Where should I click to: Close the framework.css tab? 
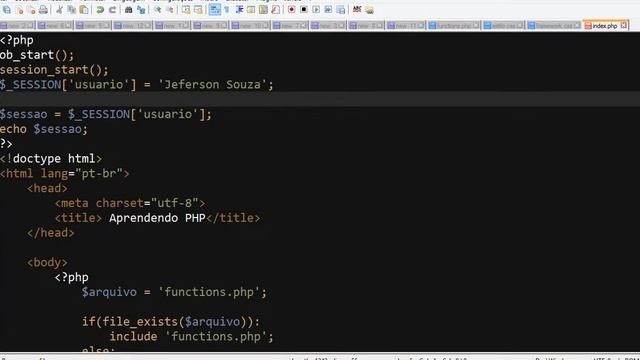coord(577,25)
